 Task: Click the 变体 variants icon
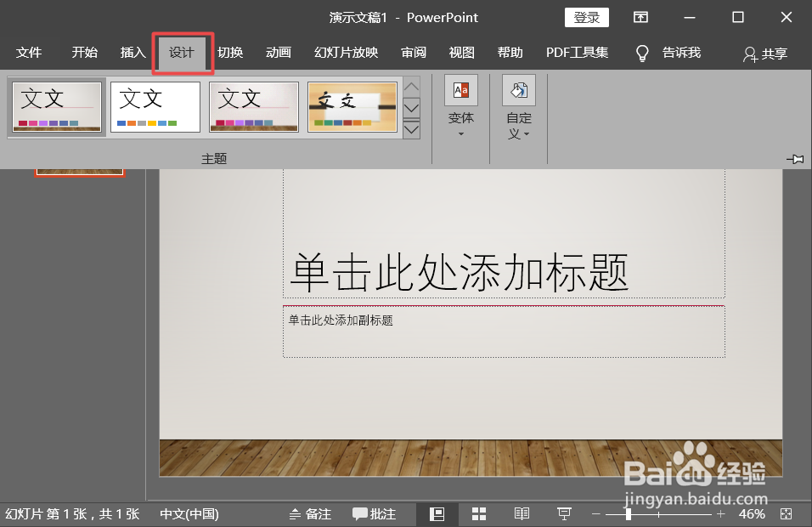pyautogui.click(x=461, y=90)
